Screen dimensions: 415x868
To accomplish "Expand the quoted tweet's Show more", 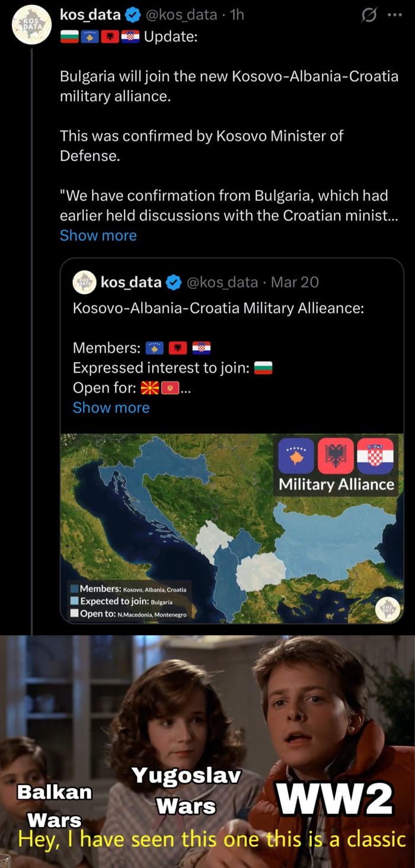I will 111,408.
